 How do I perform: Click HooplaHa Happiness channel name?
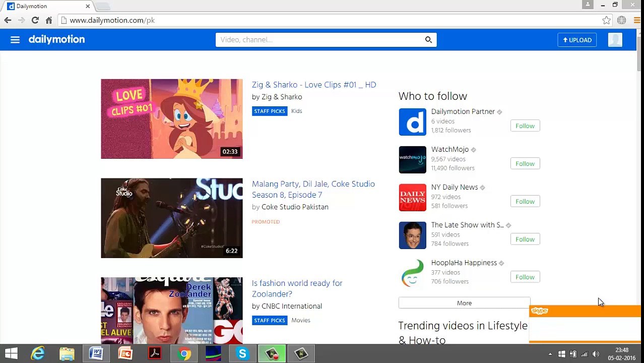coord(464,263)
